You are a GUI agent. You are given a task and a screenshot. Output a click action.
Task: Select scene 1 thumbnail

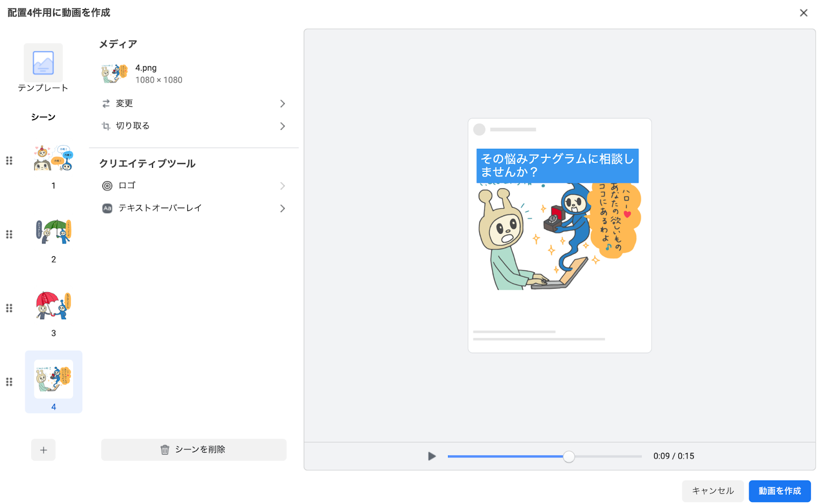click(x=54, y=158)
